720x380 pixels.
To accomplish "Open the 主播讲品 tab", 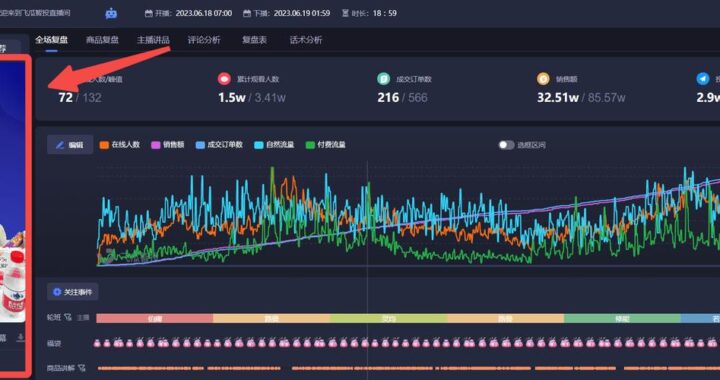I will click(153, 40).
